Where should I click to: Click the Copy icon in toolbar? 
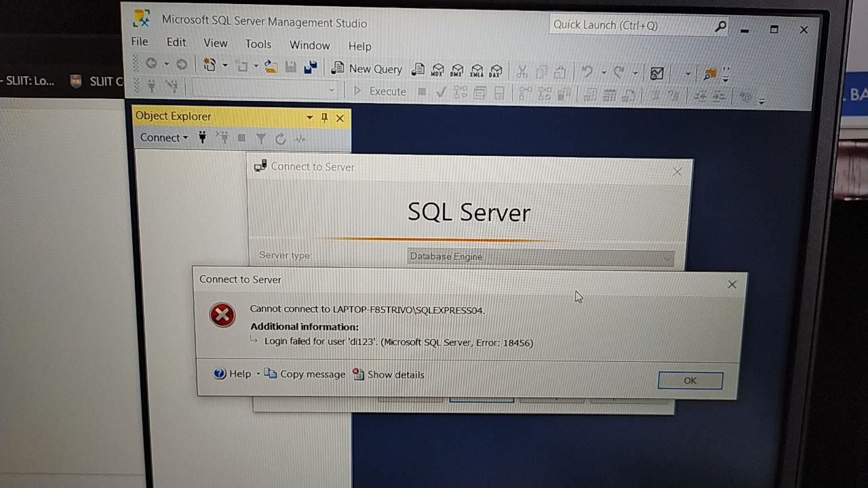[x=541, y=71]
